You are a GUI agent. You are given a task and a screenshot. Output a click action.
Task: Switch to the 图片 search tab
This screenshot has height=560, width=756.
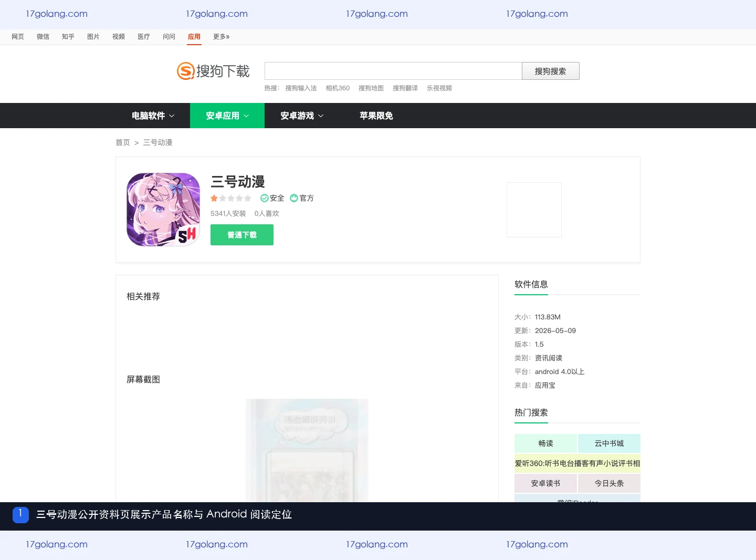[93, 37]
